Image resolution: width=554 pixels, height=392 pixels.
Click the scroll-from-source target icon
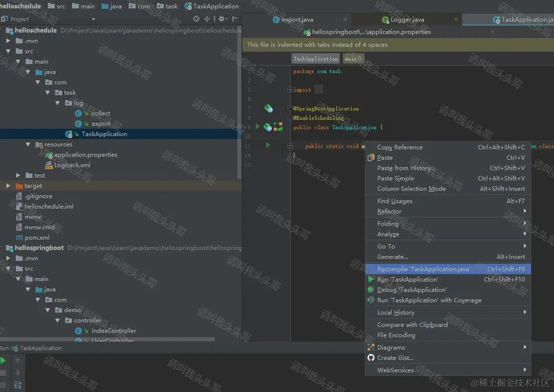(x=196, y=19)
